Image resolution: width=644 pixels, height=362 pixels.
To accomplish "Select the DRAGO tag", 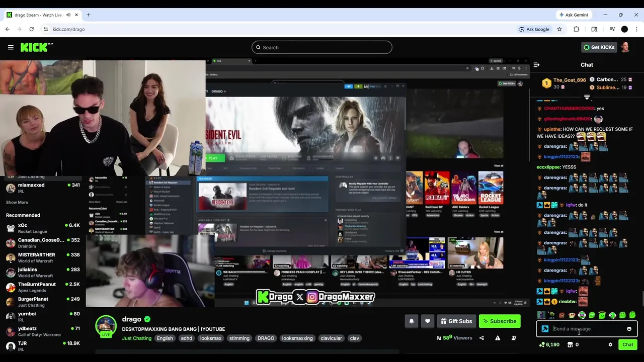I will point(266,338).
